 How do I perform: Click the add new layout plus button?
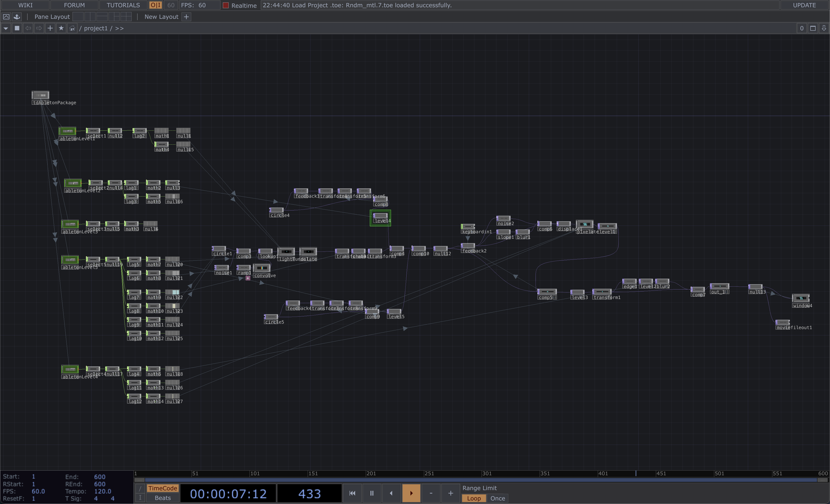click(186, 17)
